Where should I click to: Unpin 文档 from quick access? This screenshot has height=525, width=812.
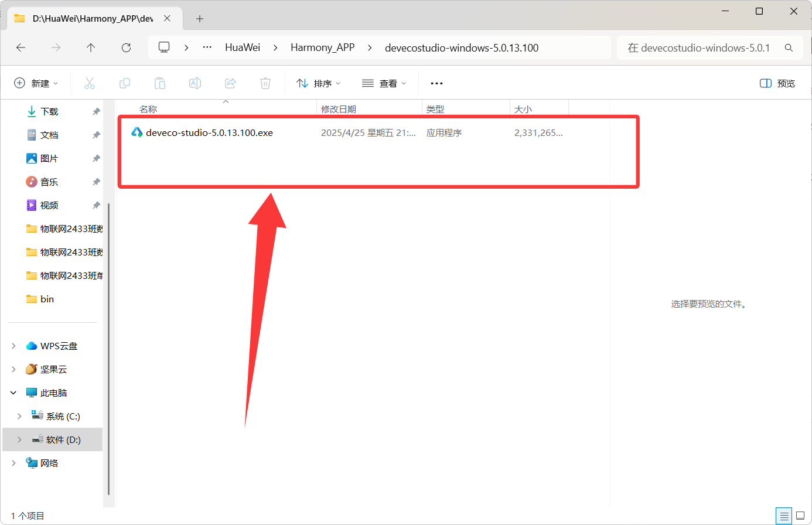point(96,135)
